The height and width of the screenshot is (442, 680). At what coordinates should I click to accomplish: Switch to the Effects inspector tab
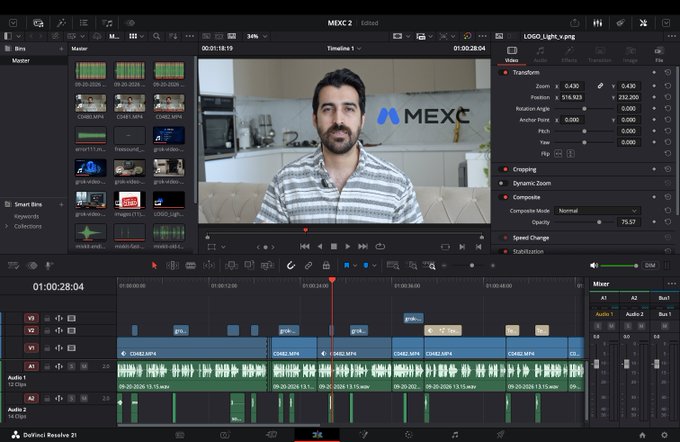[x=569, y=55]
